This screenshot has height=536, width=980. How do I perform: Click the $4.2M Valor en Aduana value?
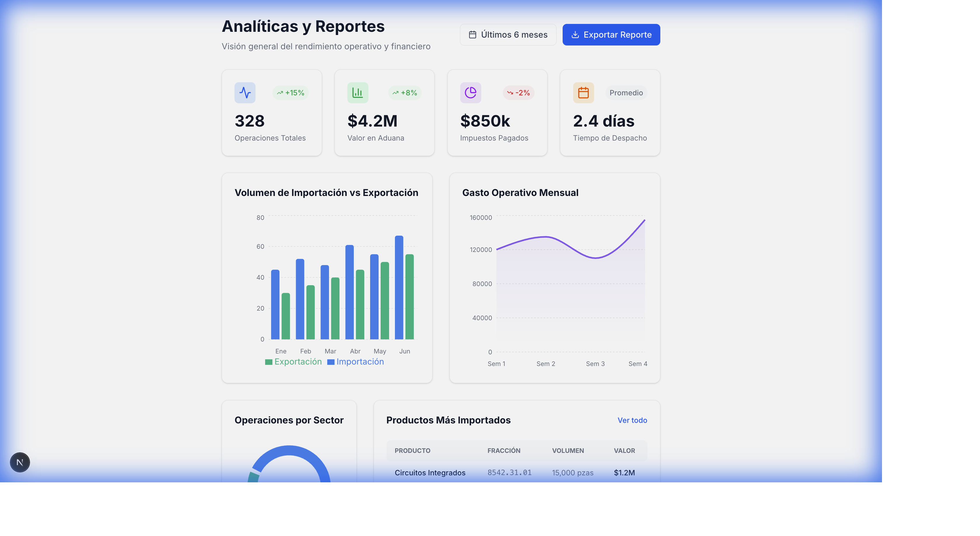pyautogui.click(x=372, y=121)
